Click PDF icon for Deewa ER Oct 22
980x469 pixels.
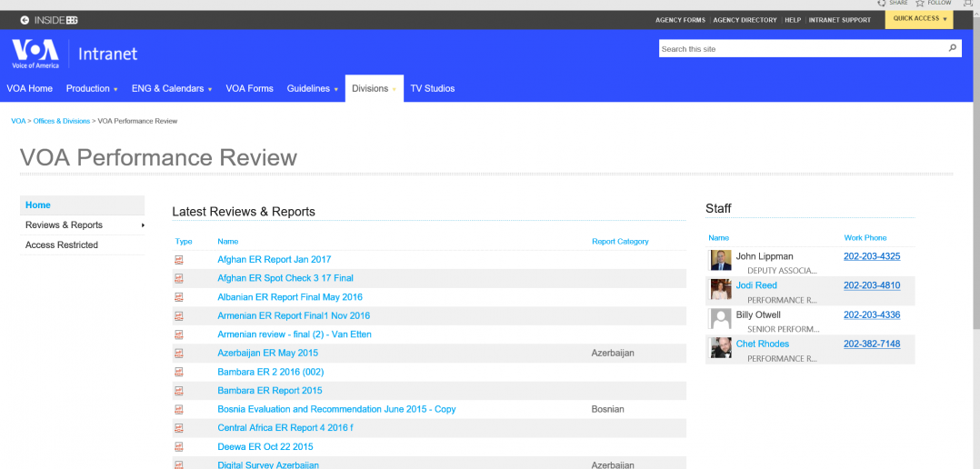point(179,447)
